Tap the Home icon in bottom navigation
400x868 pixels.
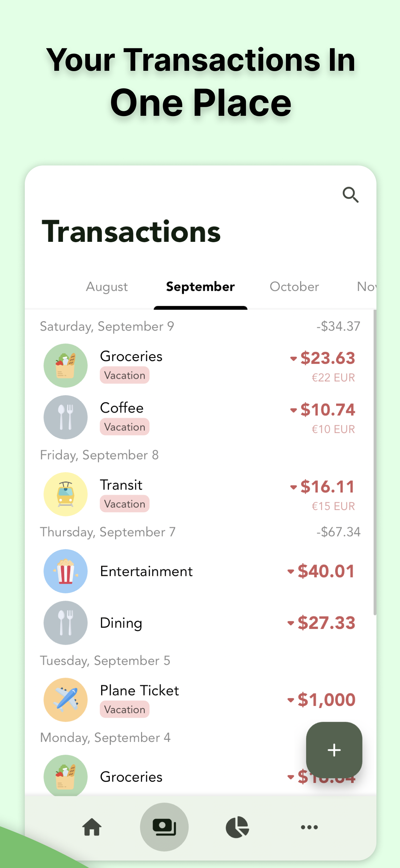[92, 827]
